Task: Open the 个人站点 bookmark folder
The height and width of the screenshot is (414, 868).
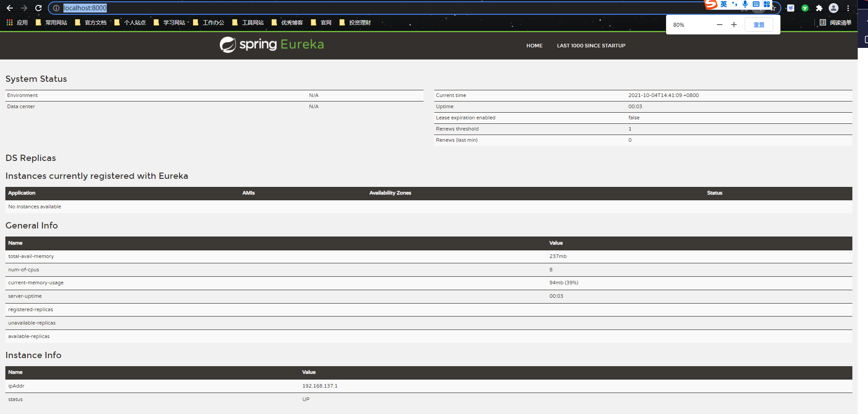Action: click(x=130, y=22)
